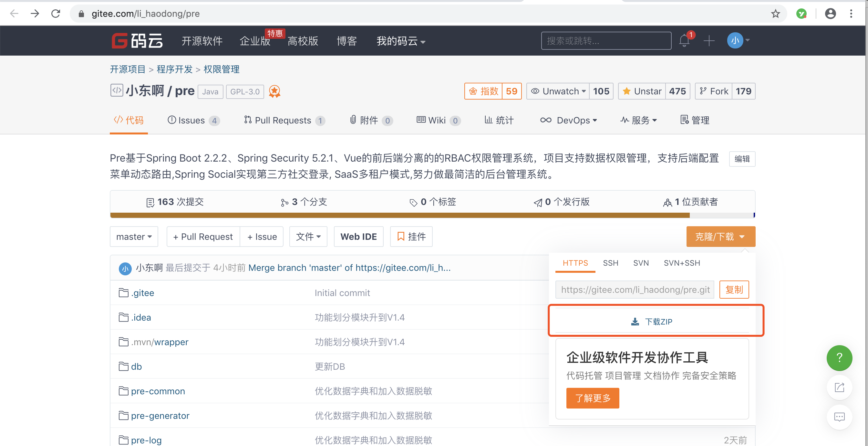Open the browser three-dot menu

coord(851,14)
